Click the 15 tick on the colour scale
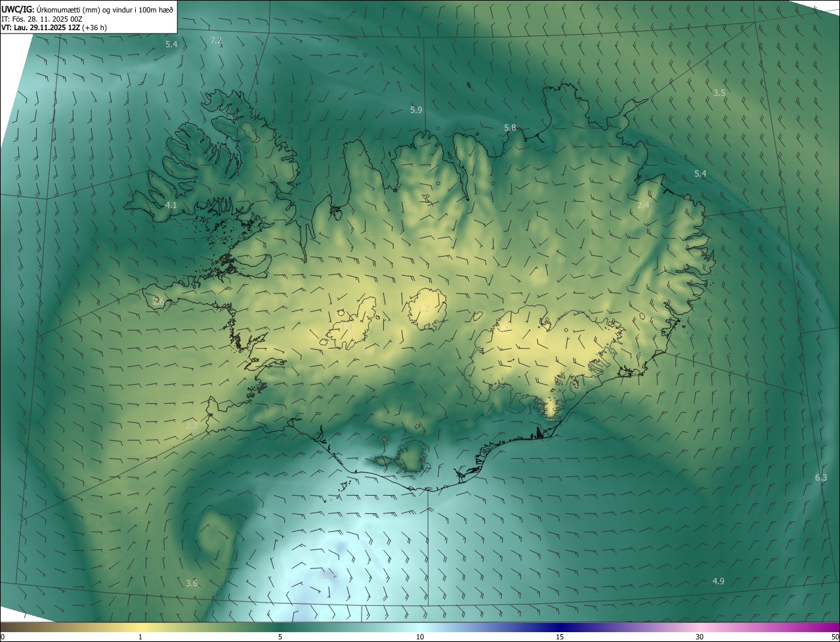Screen dimensions: 840x642 (x=560, y=637)
